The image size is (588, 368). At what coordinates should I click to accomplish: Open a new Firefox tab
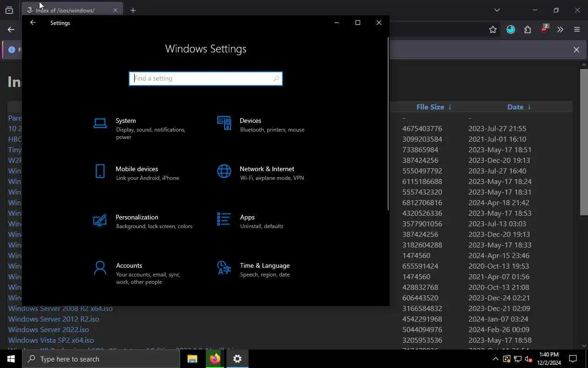point(133,10)
